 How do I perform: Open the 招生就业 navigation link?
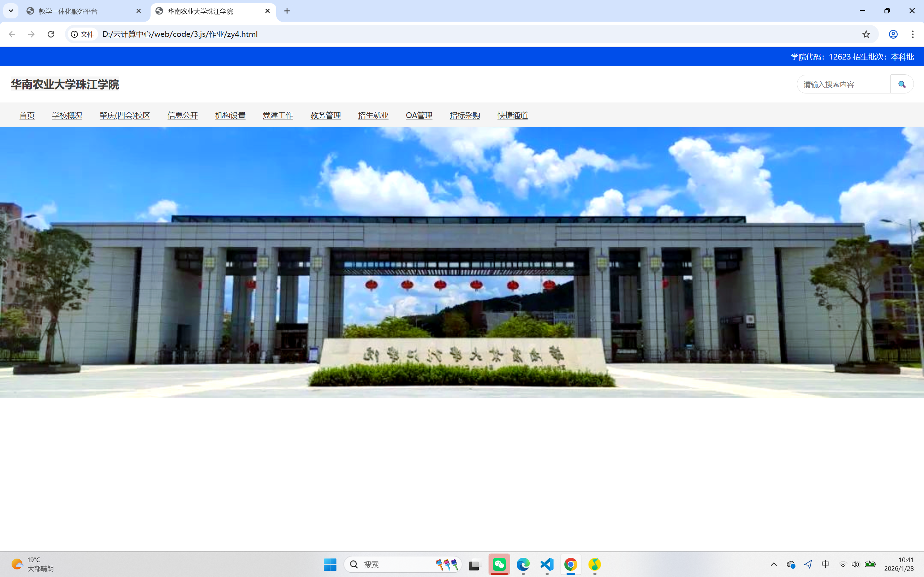pyautogui.click(x=373, y=115)
